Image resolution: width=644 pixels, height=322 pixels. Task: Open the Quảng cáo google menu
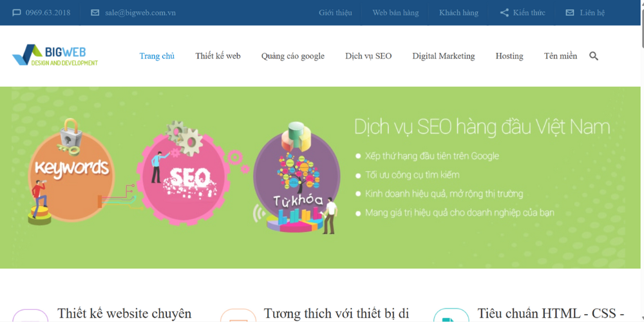coord(293,56)
